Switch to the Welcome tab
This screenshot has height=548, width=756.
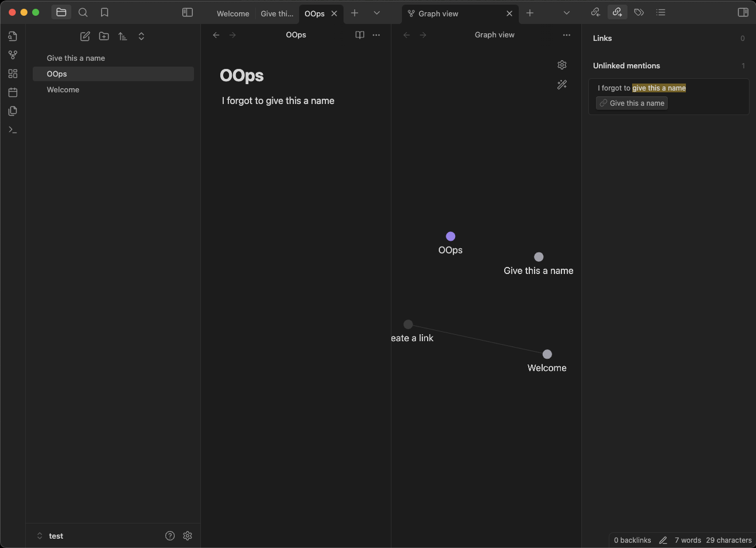(233, 13)
